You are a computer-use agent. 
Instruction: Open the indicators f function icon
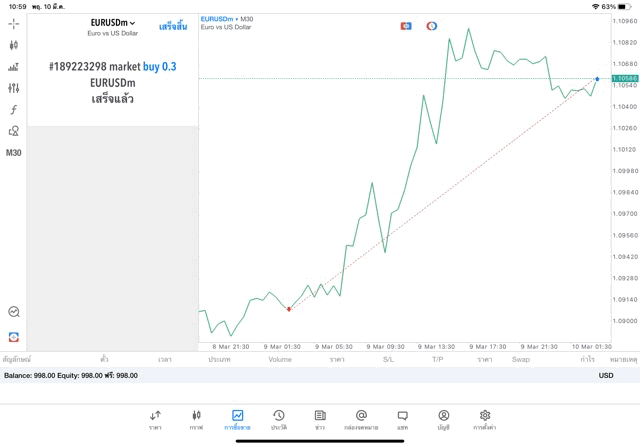(x=13, y=109)
